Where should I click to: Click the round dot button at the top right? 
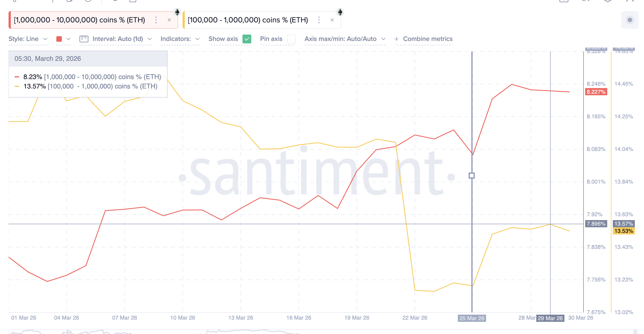point(630,20)
